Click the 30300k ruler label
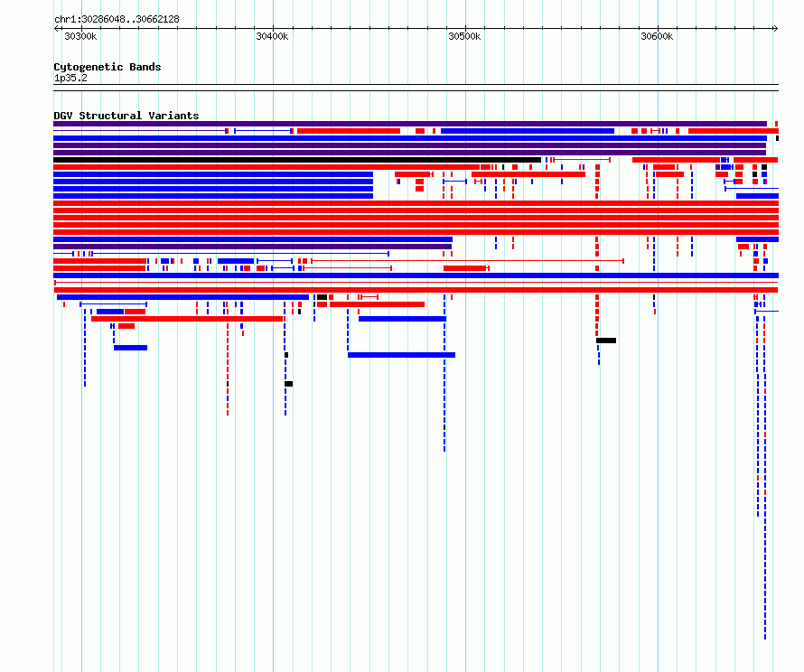Image resolution: width=804 pixels, height=672 pixels. 80,36
